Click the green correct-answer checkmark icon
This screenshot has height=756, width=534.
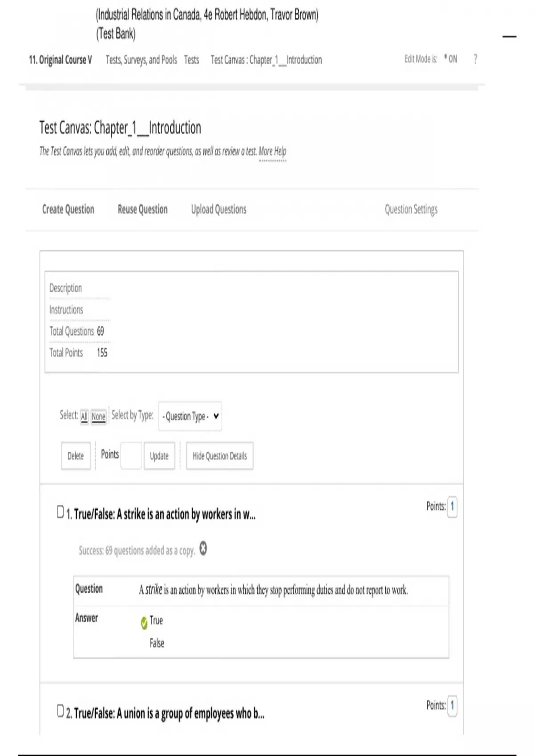click(144, 623)
